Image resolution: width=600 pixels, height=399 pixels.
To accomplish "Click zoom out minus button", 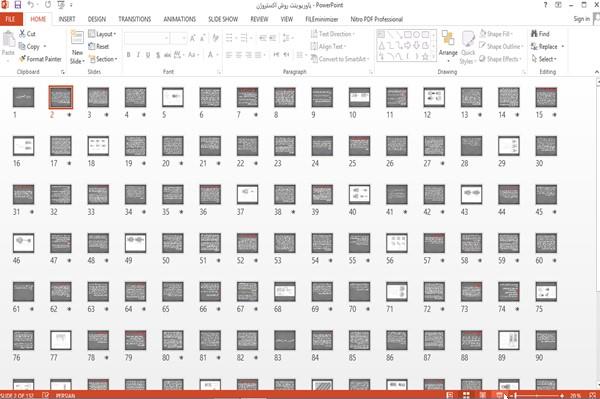I will click(x=511, y=396).
